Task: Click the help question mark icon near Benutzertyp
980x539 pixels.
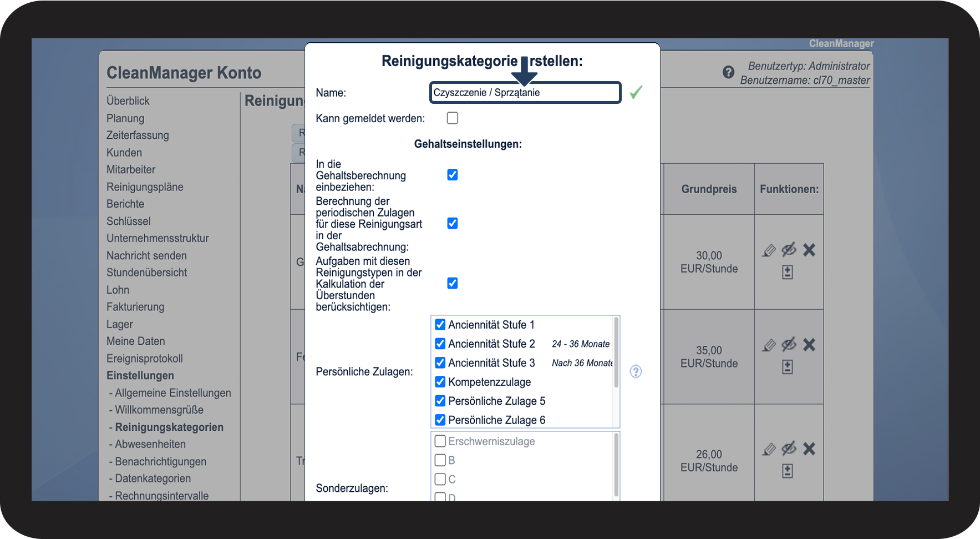Action: click(728, 72)
